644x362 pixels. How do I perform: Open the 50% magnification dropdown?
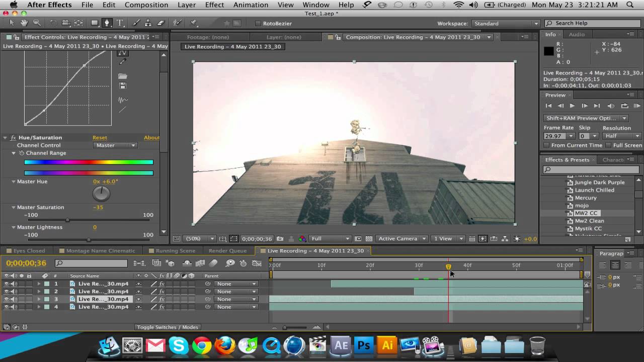(x=199, y=239)
